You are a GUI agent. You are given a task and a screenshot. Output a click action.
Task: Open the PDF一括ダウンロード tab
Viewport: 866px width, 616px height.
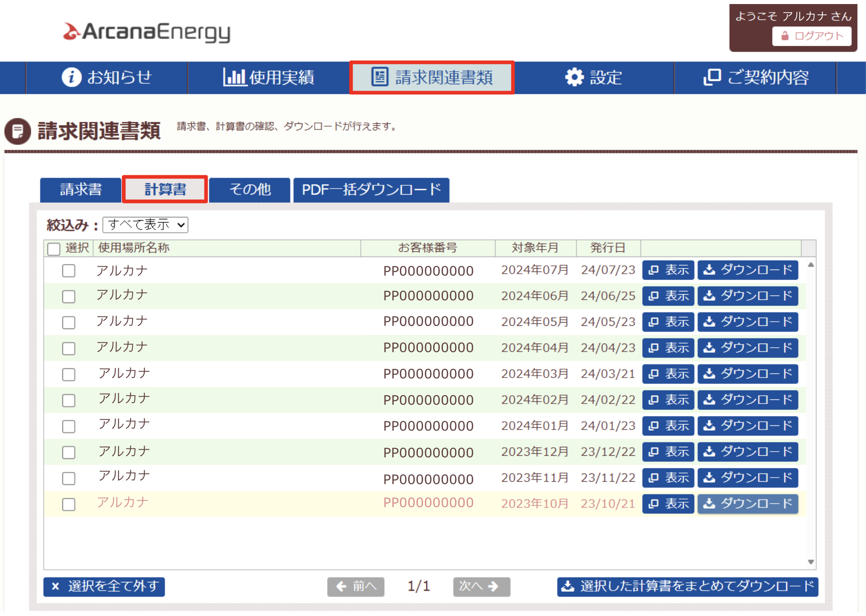tap(371, 189)
